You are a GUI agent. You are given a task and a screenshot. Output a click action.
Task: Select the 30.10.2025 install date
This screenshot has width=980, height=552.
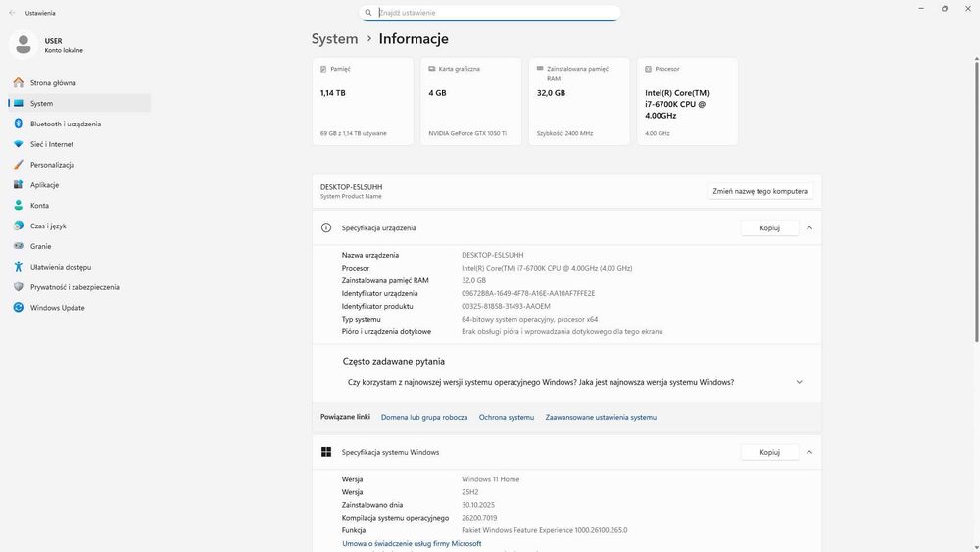(x=478, y=505)
